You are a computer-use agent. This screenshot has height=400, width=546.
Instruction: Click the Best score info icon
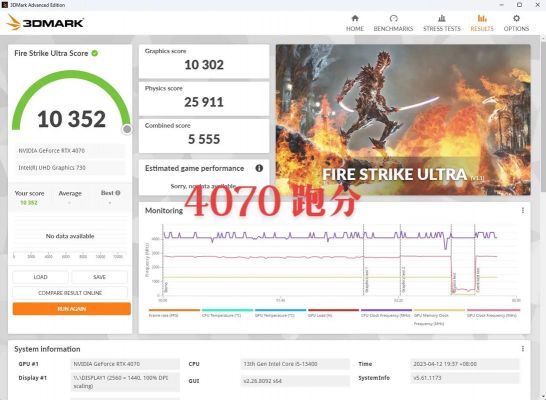pyautogui.click(x=118, y=193)
